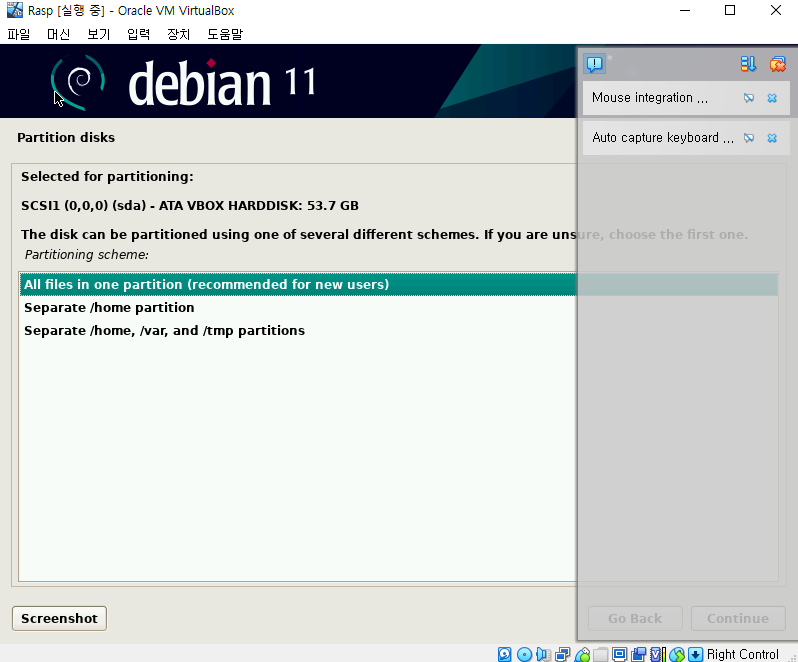Maximize the VirtualBox window
Screen dimensions: 798x662
730,10
